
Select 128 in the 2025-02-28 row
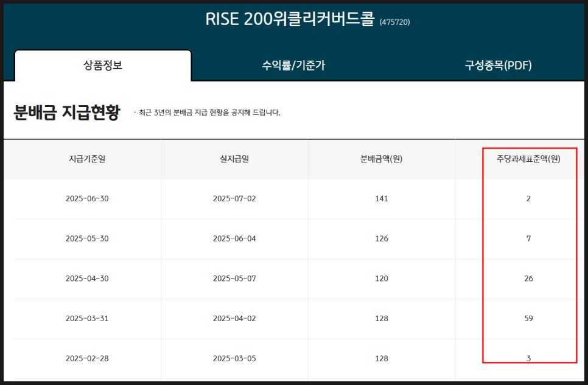coord(382,358)
